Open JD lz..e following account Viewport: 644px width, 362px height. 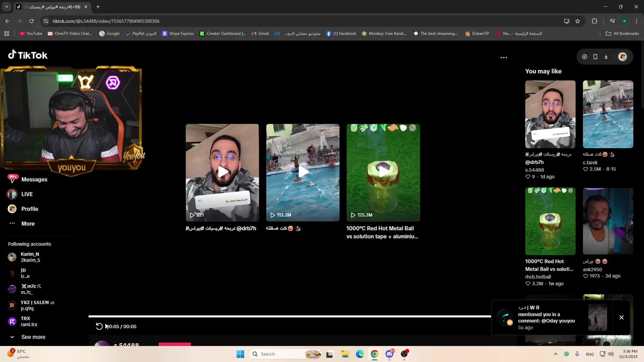tap(25, 274)
